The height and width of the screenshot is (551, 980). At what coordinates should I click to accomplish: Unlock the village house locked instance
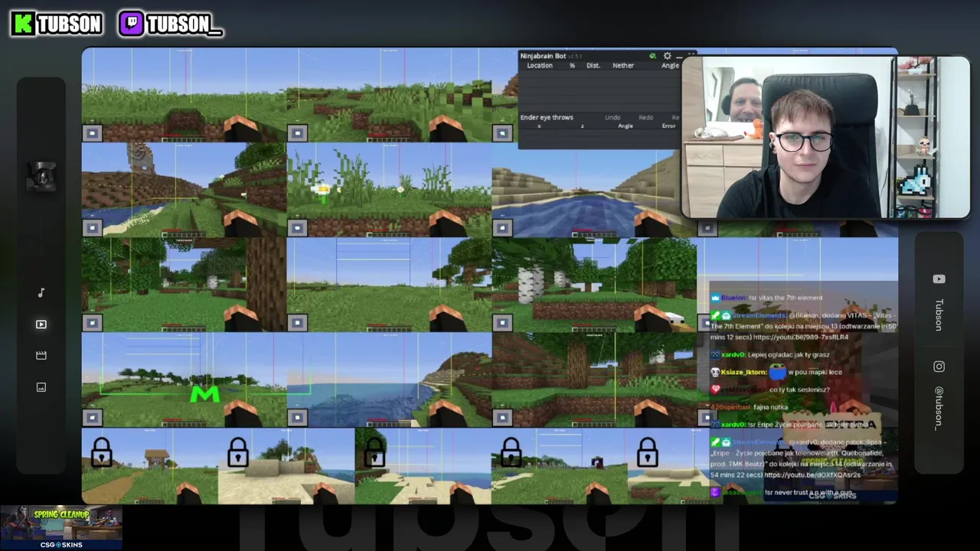point(101,452)
